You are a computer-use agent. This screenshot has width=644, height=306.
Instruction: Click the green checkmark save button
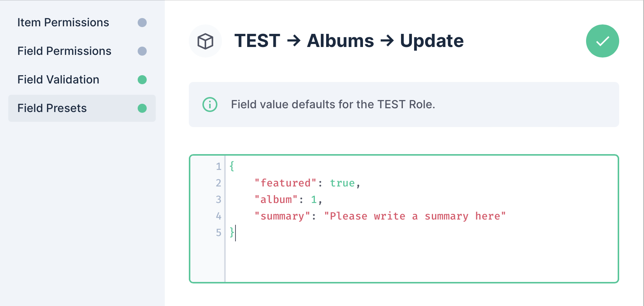pyautogui.click(x=602, y=41)
